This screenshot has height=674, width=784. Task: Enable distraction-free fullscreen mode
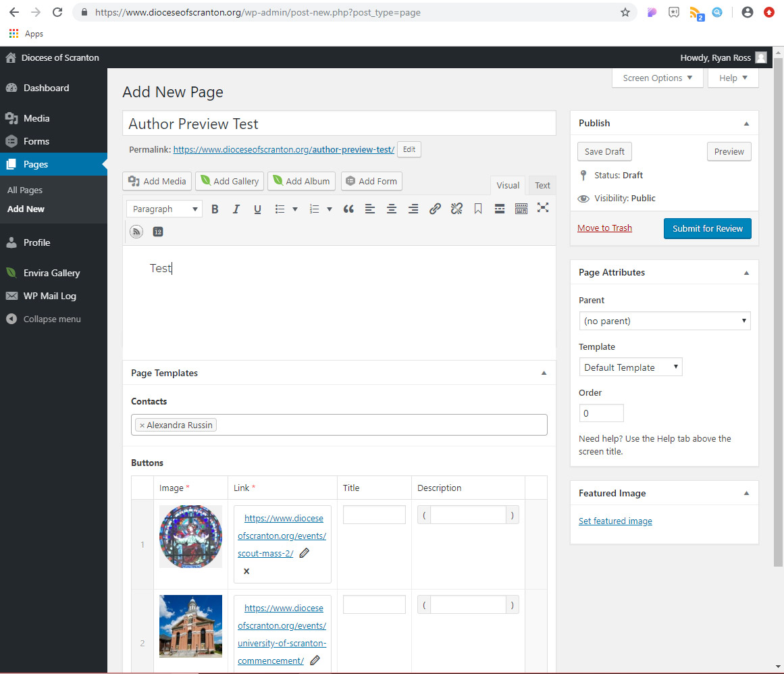click(x=543, y=208)
